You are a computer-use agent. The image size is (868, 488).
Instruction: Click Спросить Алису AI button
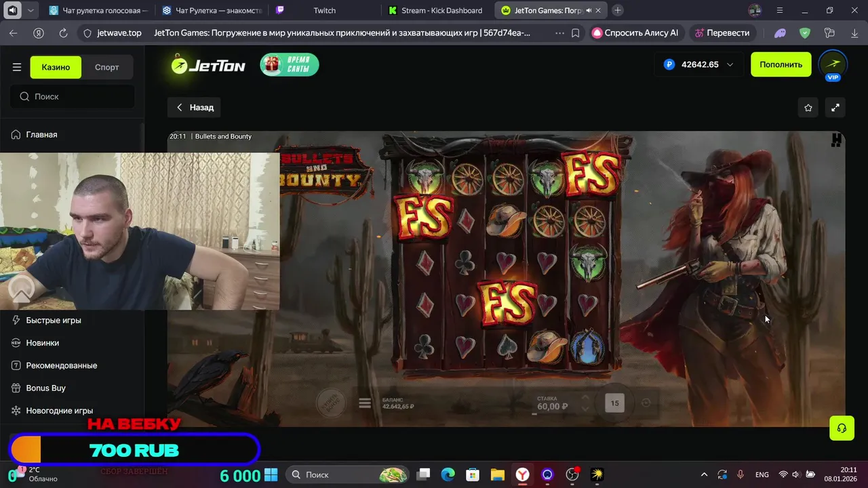635,33
